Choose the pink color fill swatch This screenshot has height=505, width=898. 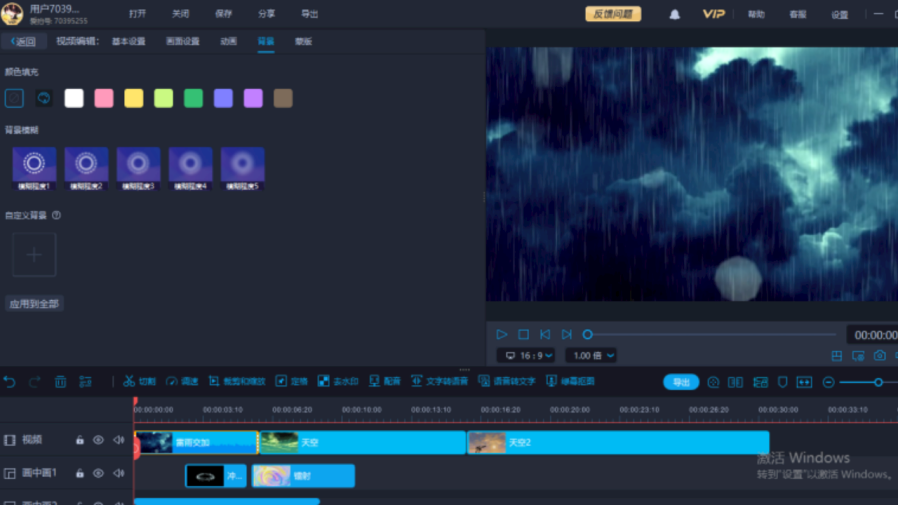tap(104, 98)
